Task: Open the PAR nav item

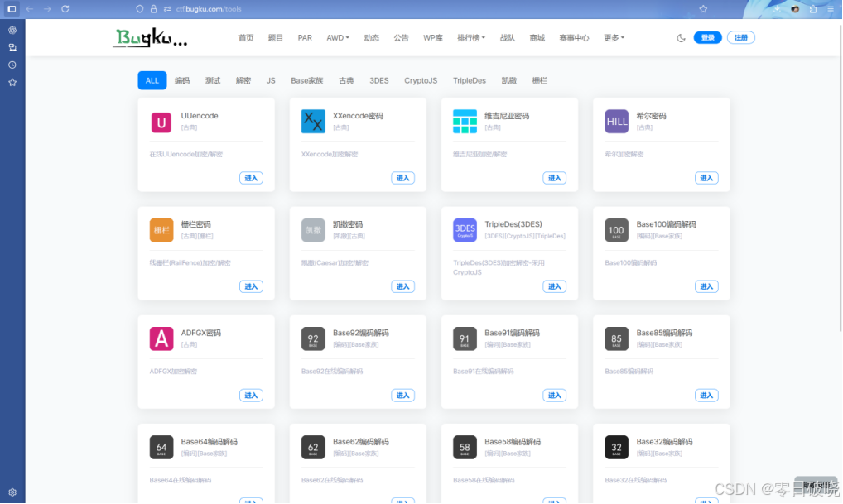Action: click(x=305, y=37)
